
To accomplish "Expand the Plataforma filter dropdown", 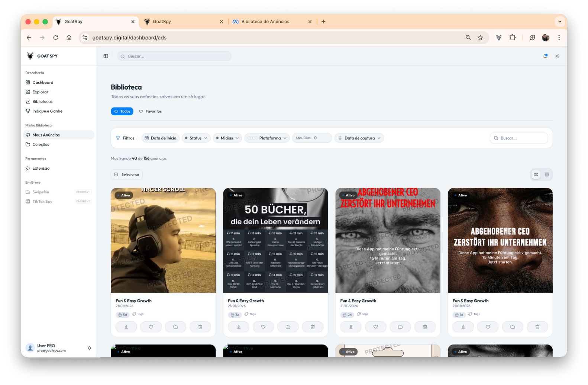I will [x=267, y=138].
